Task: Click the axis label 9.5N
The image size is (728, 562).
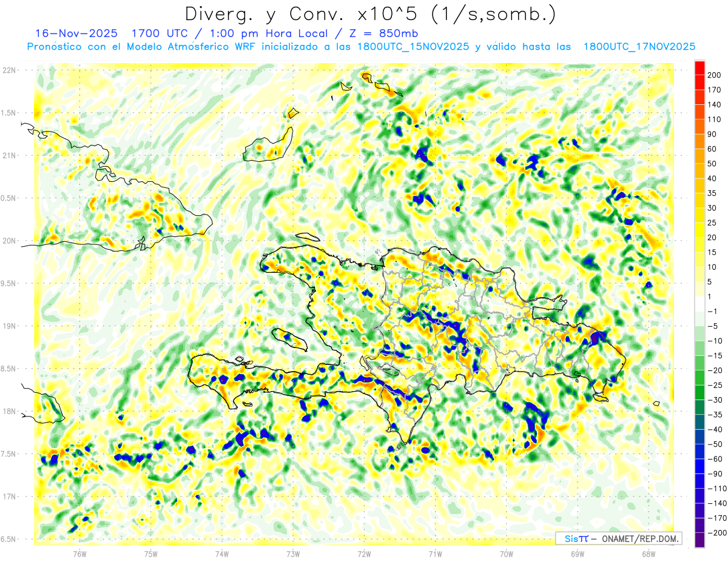Action: click(8, 283)
